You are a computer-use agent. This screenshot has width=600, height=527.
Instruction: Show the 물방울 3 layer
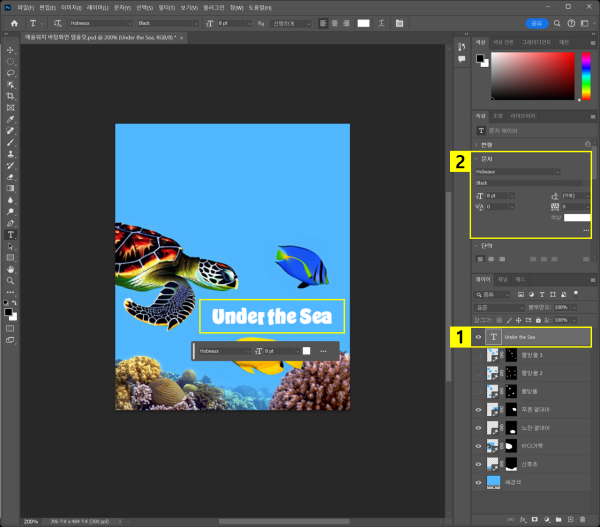(x=479, y=355)
